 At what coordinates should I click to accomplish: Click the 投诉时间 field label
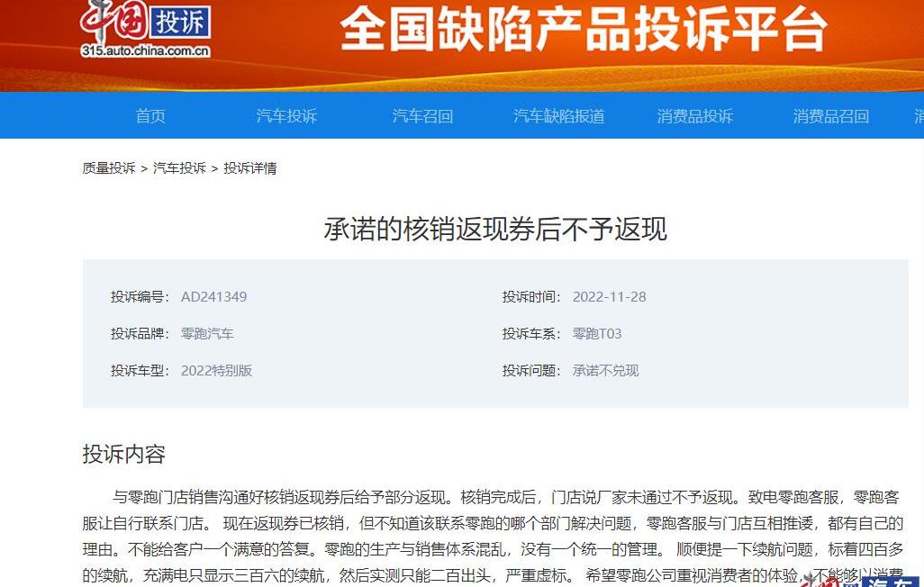531,296
